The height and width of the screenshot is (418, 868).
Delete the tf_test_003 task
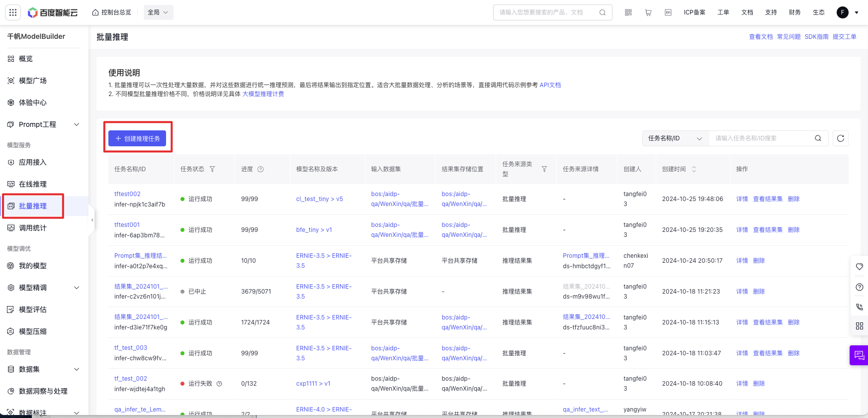pyautogui.click(x=794, y=353)
